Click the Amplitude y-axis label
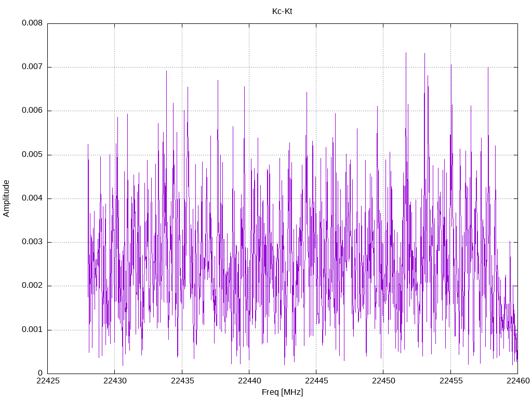This screenshot has height=399, width=532. click(6, 198)
